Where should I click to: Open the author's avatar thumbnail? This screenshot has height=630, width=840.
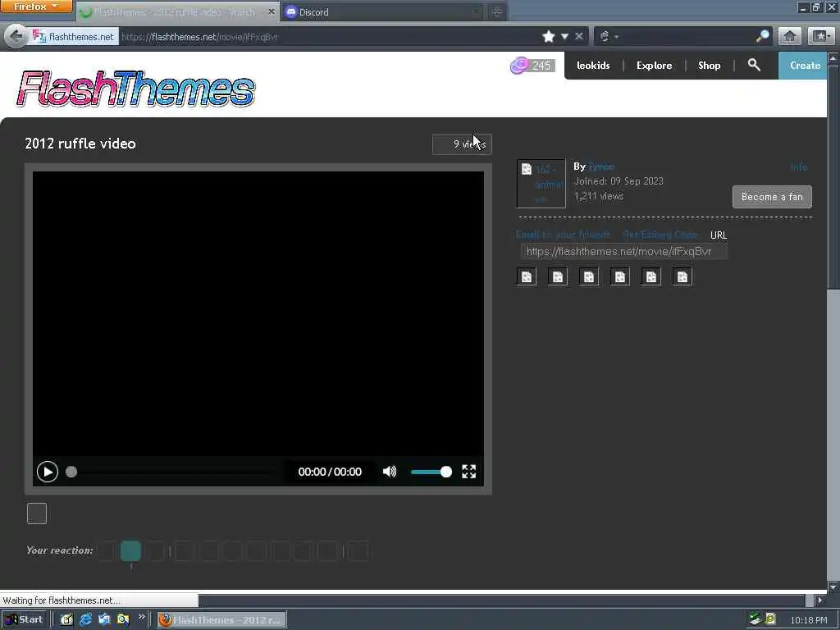[x=541, y=183]
